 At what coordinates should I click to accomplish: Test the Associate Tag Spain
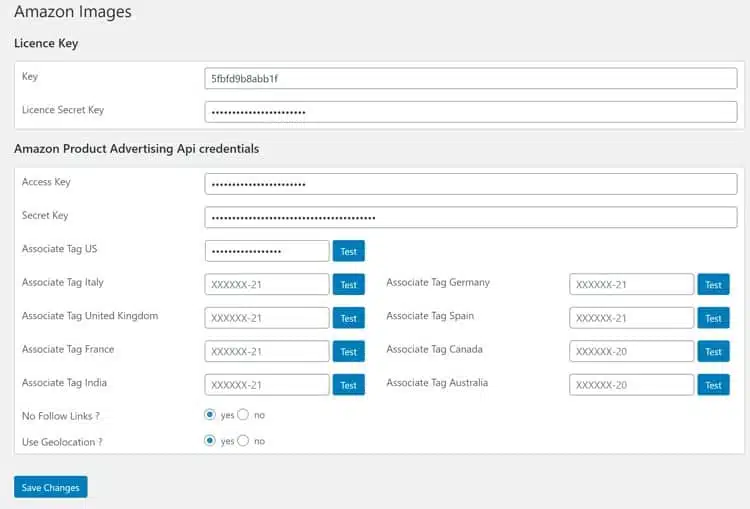click(713, 318)
